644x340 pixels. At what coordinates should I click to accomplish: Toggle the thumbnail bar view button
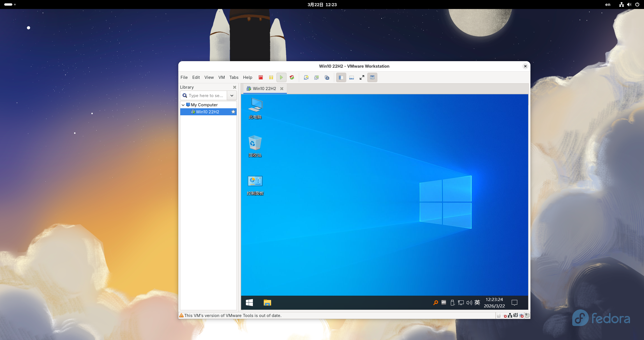pyautogui.click(x=352, y=77)
